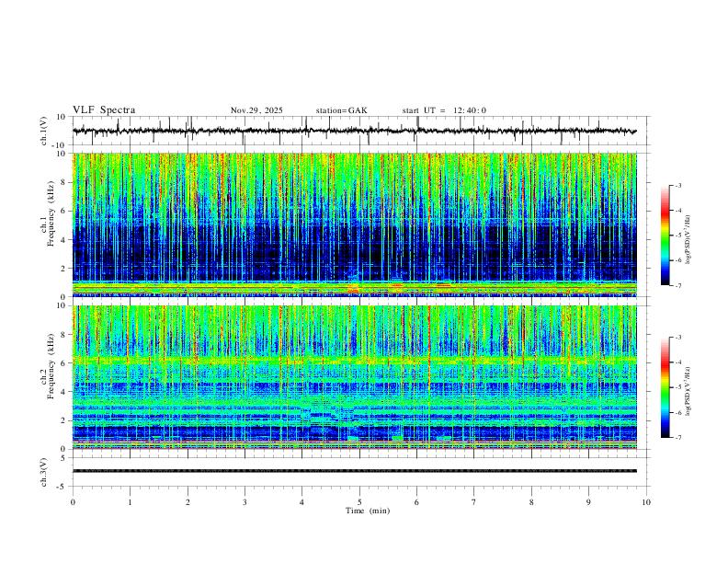
Task: Click the 'ch.1(V)' waveform axis label
Action: (44, 131)
